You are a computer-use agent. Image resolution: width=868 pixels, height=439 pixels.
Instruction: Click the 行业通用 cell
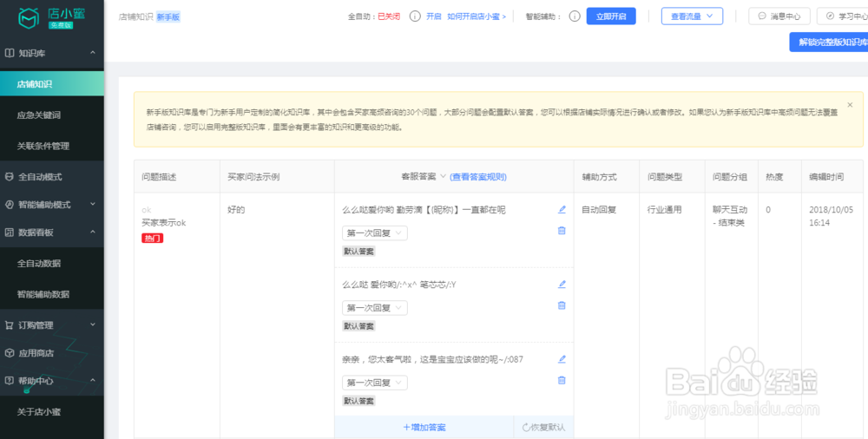coord(664,210)
